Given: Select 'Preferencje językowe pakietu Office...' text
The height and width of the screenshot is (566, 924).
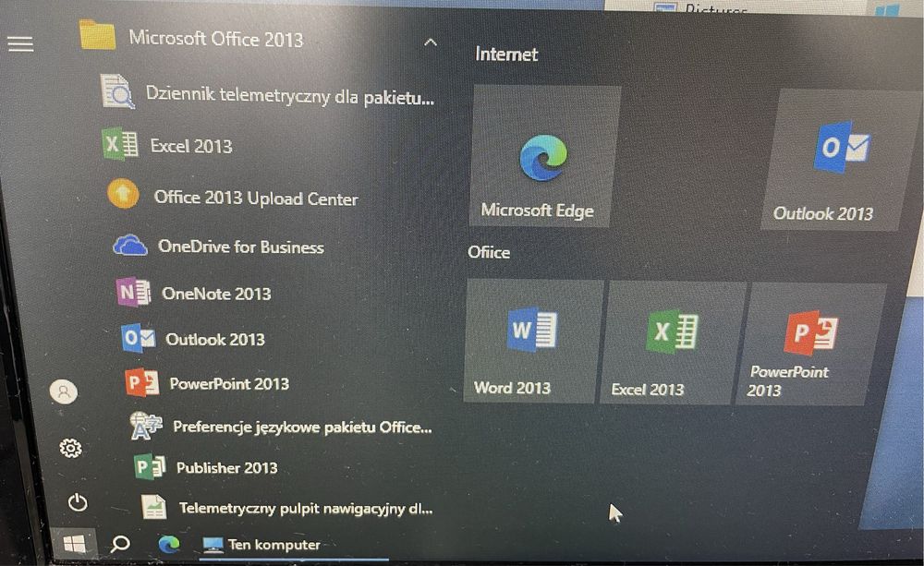Looking at the screenshot, I should click(302, 427).
